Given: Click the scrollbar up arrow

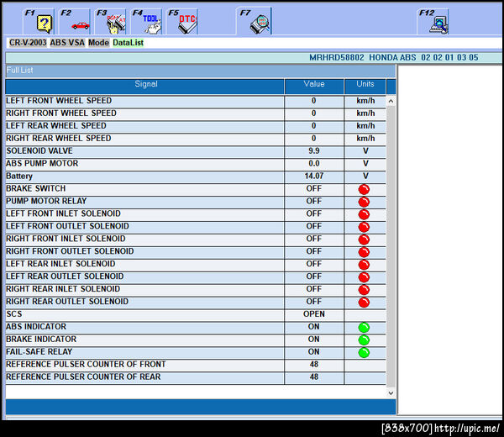Looking at the screenshot, I should (391, 101).
